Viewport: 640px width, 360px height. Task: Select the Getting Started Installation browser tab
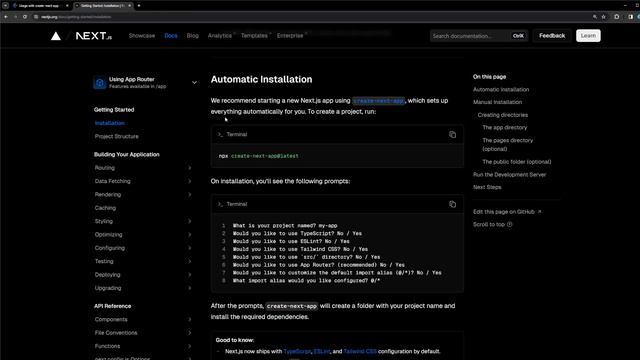click(x=103, y=6)
